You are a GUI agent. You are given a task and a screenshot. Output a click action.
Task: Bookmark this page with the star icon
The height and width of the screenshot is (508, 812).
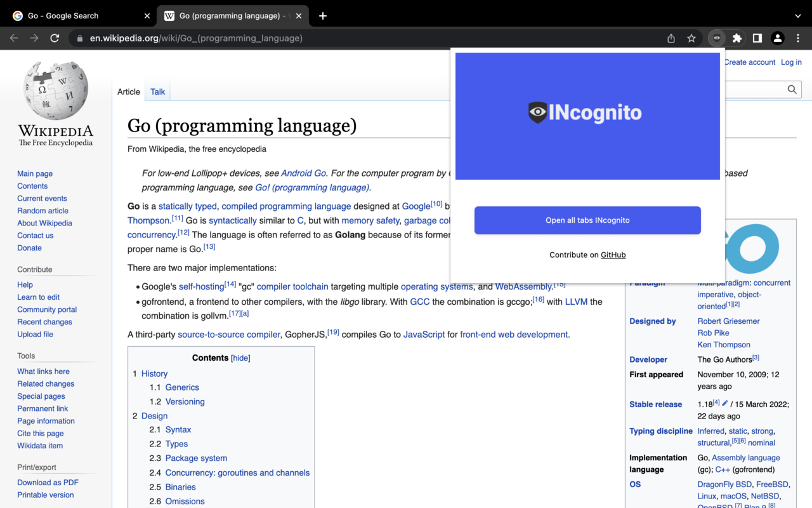coord(691,38)
